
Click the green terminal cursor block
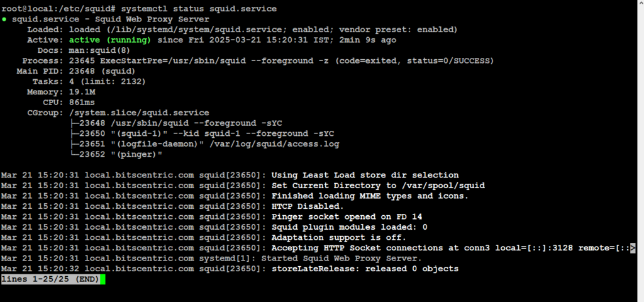tap(102, 279)
